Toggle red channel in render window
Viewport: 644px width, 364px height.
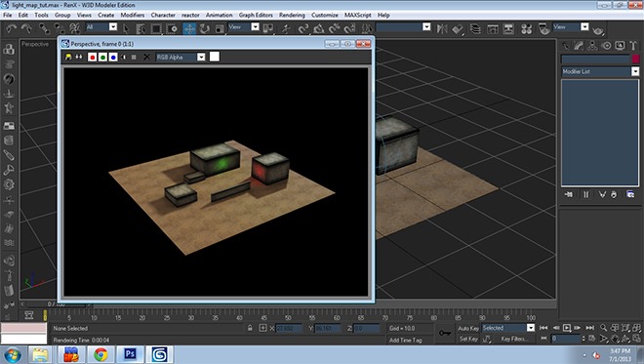[x=92, y=58]
